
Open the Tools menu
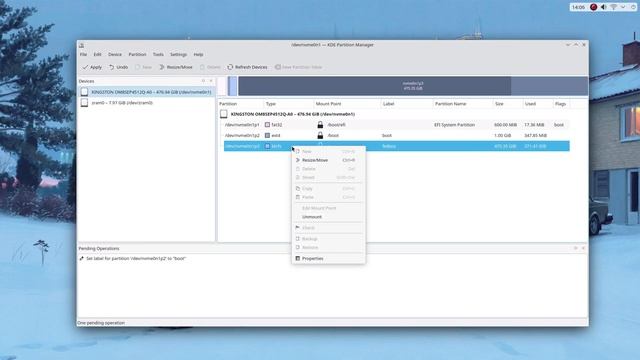point(158,54)
